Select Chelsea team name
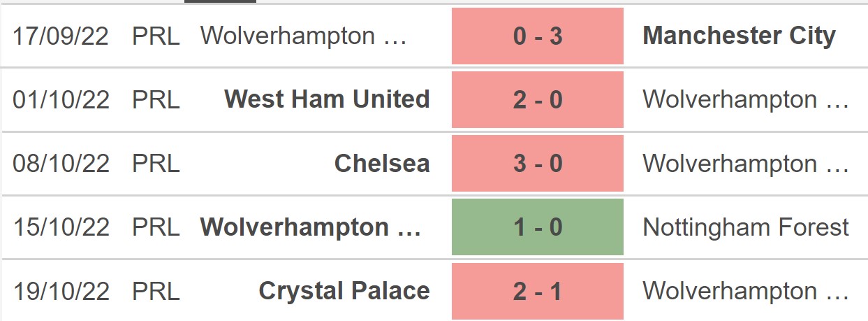The width and height of the screenshot is (868, 321). point(382,163)
